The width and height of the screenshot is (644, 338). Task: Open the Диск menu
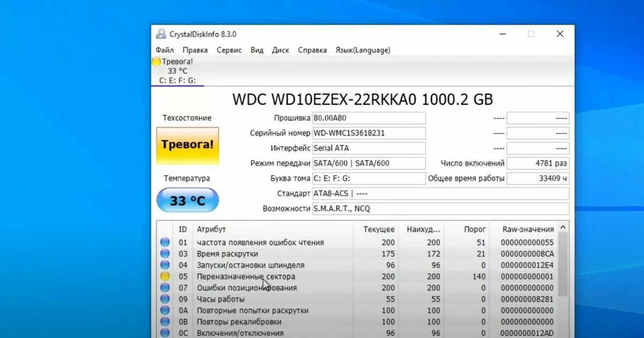tap(280, 50)
